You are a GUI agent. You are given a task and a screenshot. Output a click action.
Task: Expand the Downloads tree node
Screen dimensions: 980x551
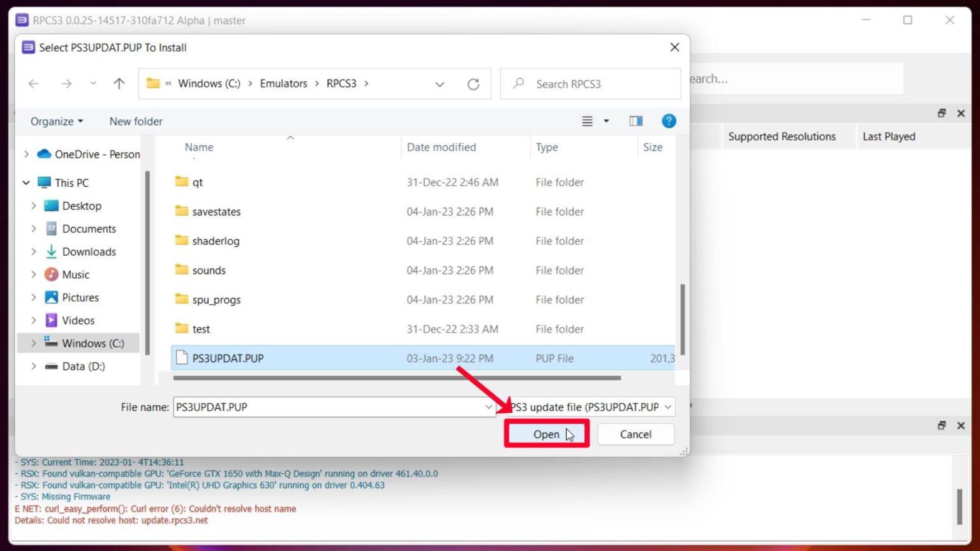pyautogui.click(x=34, y=252)
